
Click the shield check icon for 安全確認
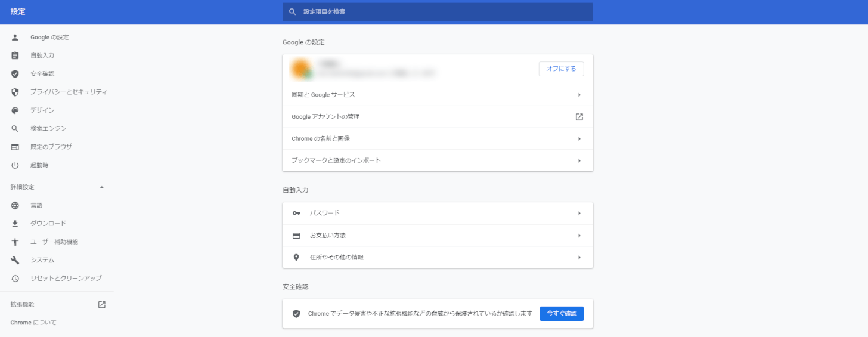point(15,74)
